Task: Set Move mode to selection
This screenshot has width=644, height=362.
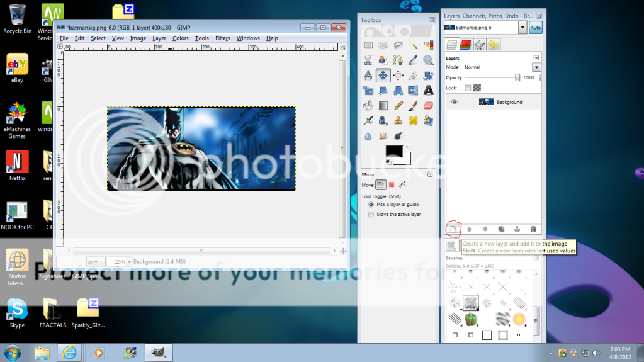Action: tap(392, 185)
